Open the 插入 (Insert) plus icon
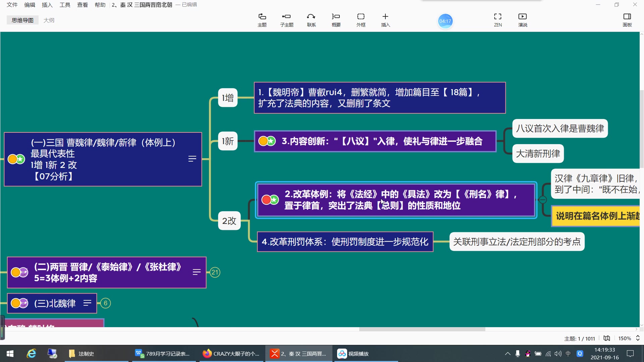The width and height of the screenshot is (644, 362). (x=385, y=20)
